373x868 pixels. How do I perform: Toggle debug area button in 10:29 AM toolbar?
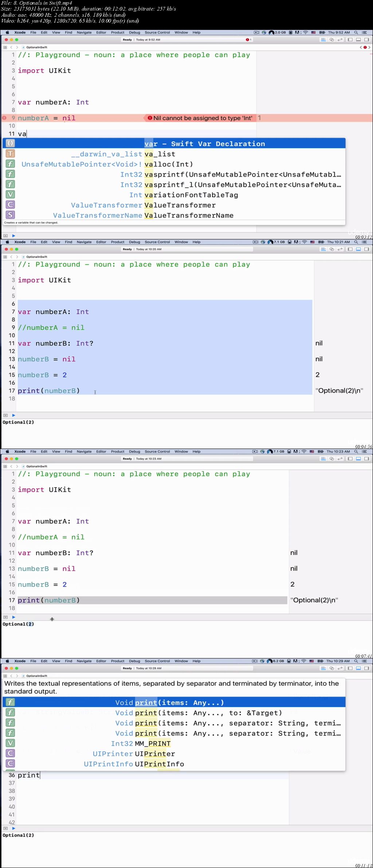coord(358,668)
